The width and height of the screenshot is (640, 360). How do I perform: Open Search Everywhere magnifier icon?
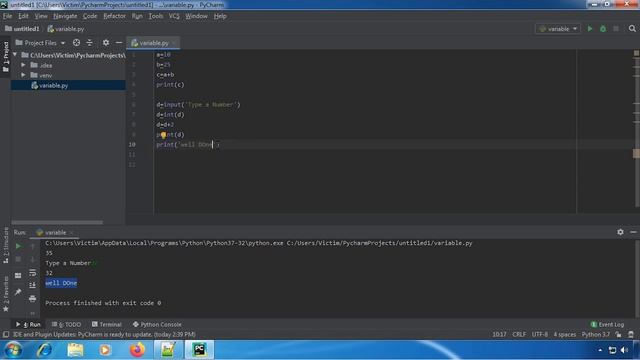tap(632, 29)
